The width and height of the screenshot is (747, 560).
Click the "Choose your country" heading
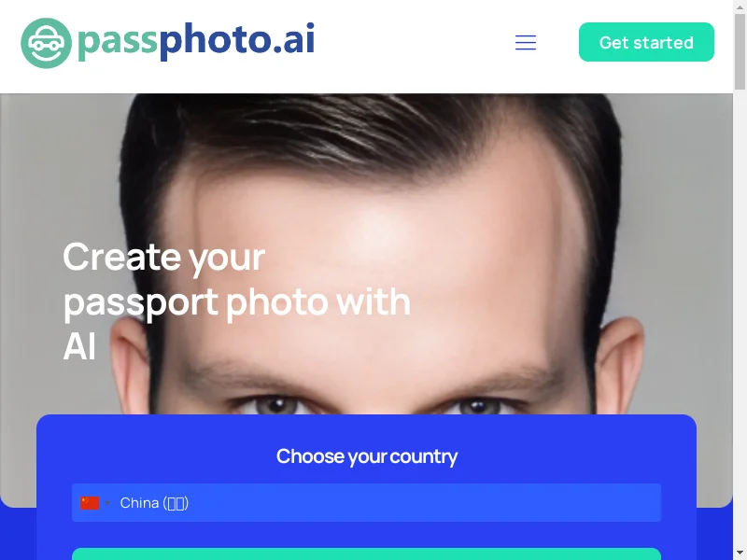367,456
